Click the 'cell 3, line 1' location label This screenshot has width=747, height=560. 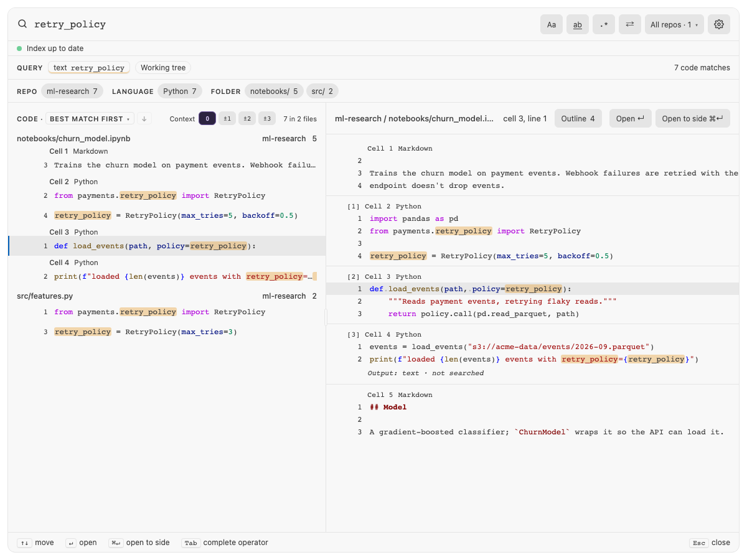[525, 119]
